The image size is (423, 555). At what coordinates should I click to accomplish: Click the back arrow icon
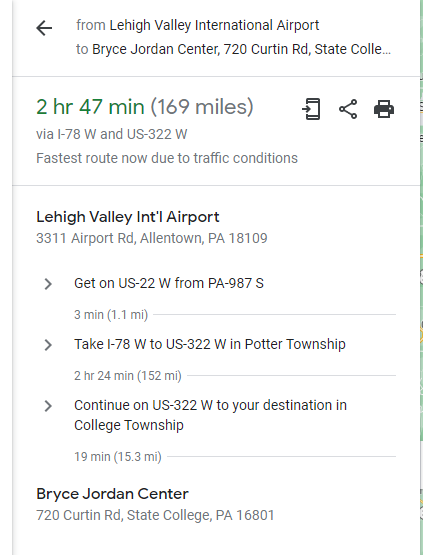[x=44, y=28]
